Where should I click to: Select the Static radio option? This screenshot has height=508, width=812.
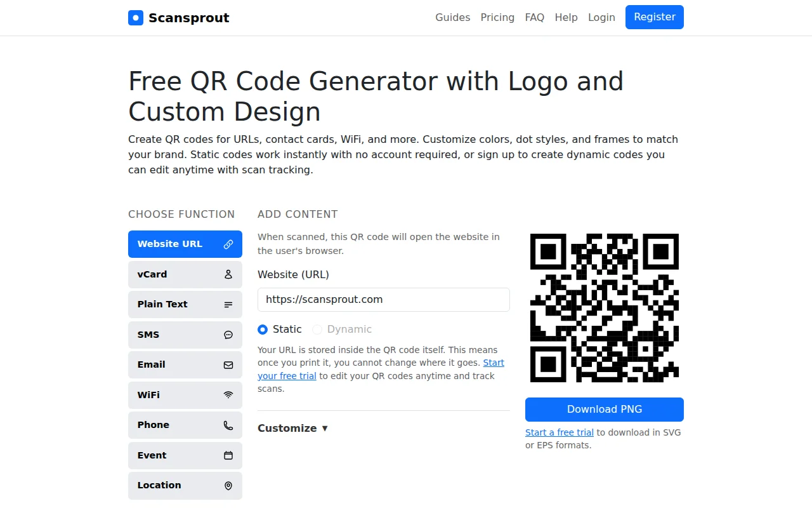263,330
